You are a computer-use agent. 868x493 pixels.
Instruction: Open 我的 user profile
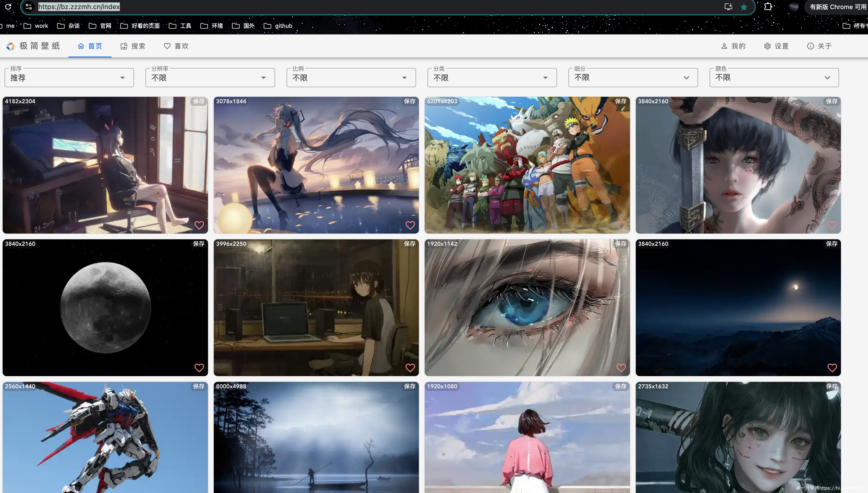click(x=733, y=46)
